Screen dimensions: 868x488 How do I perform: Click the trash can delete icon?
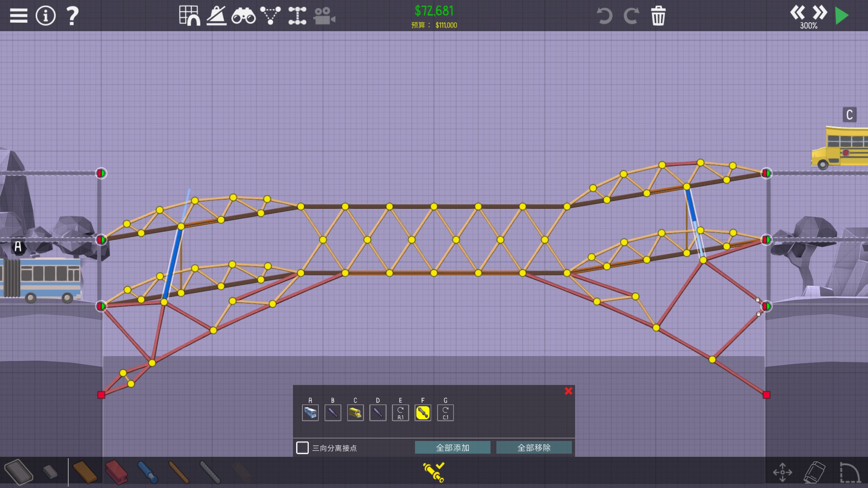point(658,16)
